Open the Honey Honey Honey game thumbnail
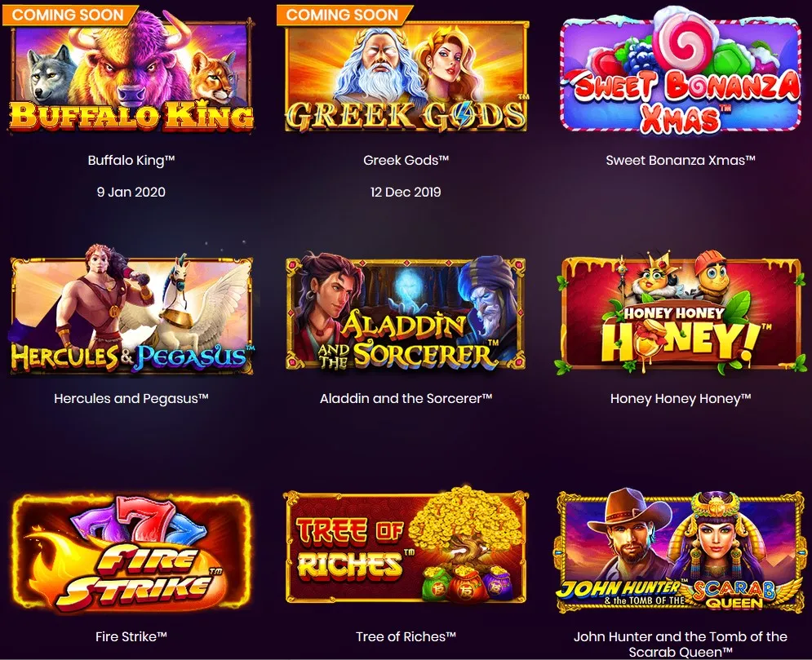The width and height of the screenshot is (812, 660). tap(681, 312)
